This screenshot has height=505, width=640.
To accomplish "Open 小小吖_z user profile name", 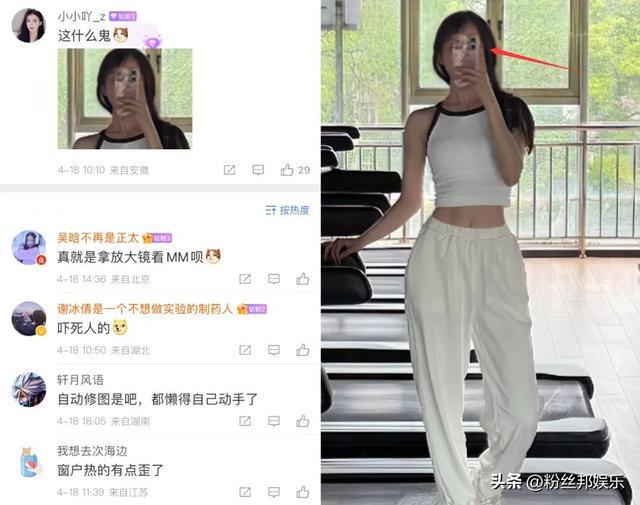I will (82, 16).
